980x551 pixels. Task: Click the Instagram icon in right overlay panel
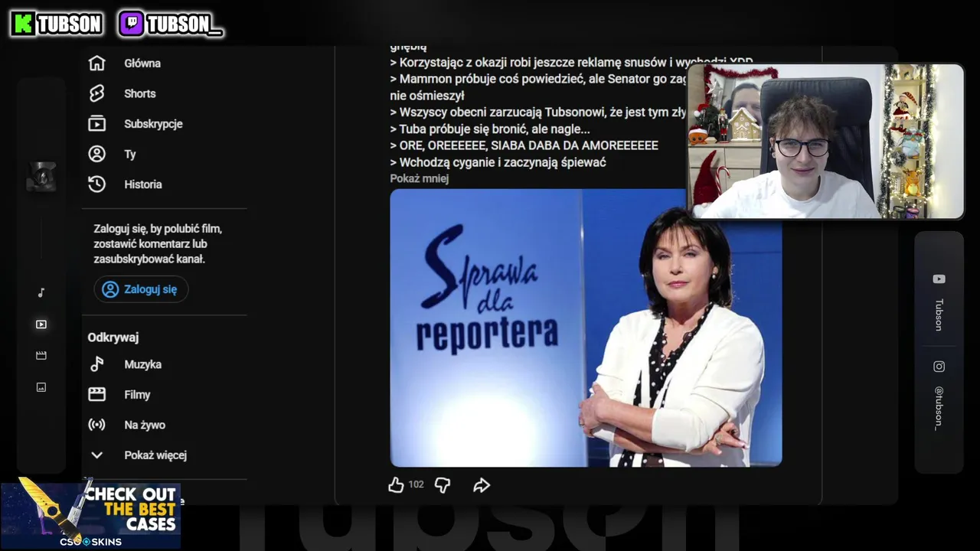[x=939, y=367]
